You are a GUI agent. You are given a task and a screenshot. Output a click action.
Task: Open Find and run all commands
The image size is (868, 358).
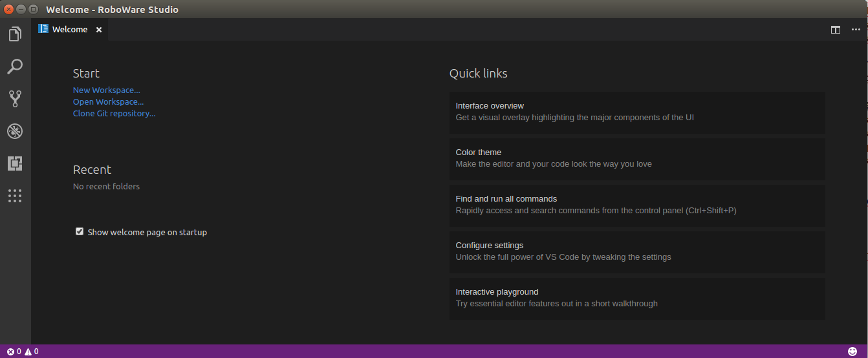[x=637, y=205]
